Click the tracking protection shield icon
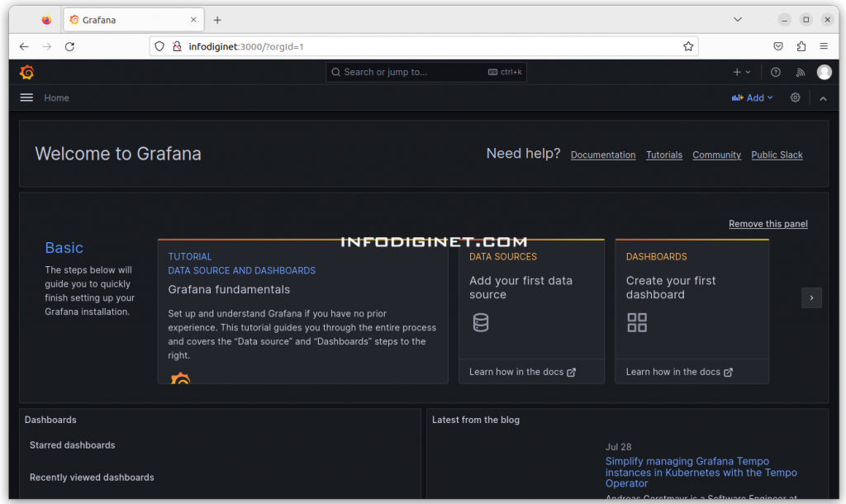The image size is (846, 504). (x=159, y=46)
